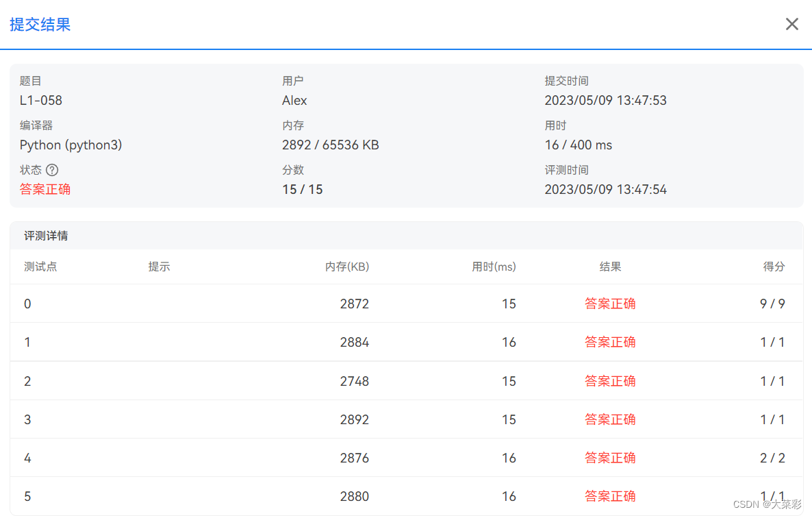Click the 题目 field label
The width and height of the screenshot is (812, 516).
coord(31,81)
